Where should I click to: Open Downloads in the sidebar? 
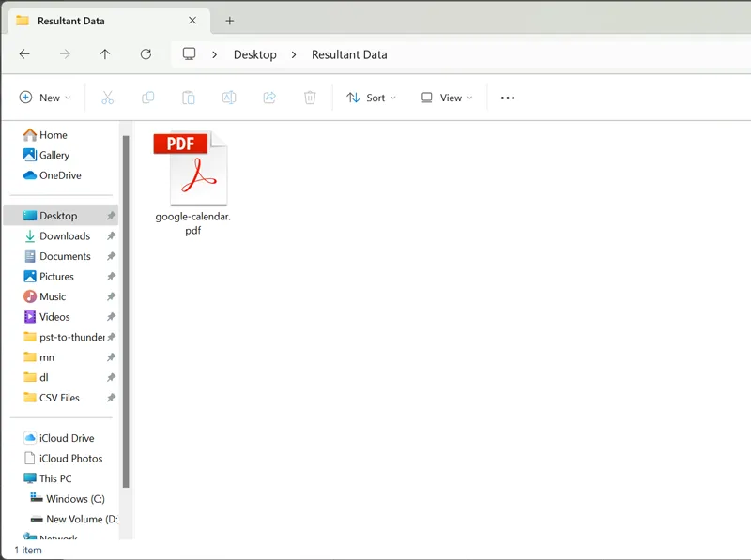click(x=65, y=236)
